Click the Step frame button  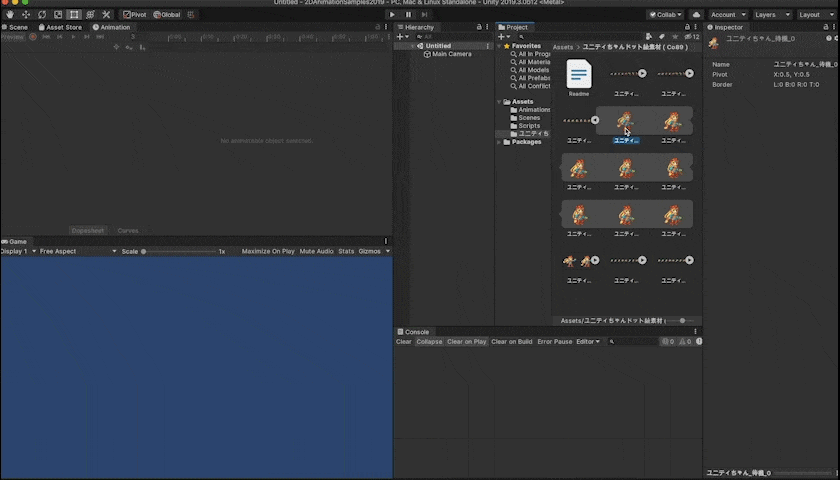pyautogui.click(x=424, y=14)
